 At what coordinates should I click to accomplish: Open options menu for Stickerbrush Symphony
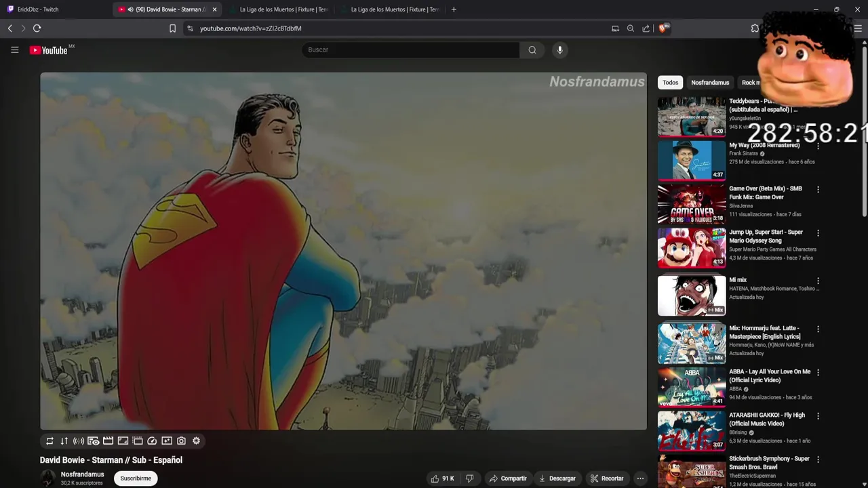[x=818, y=460]
